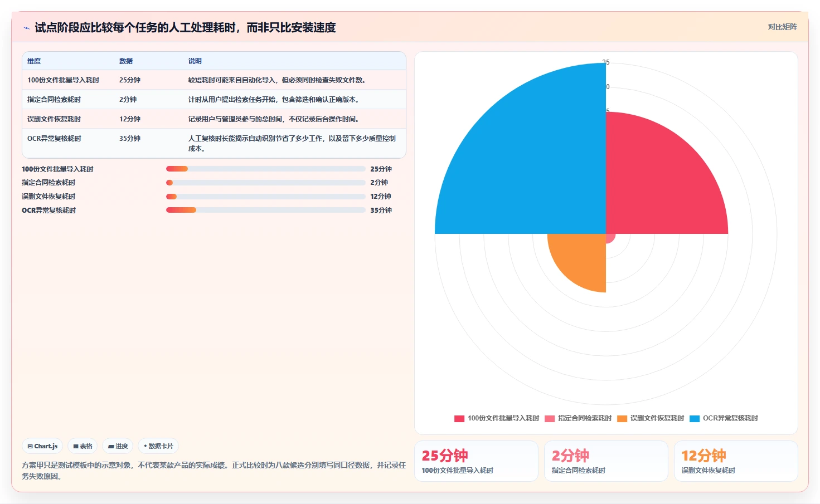
Task: Toggle the blue OCR异常复核耗时 legend swatch
Action: (x=695, y=419)
